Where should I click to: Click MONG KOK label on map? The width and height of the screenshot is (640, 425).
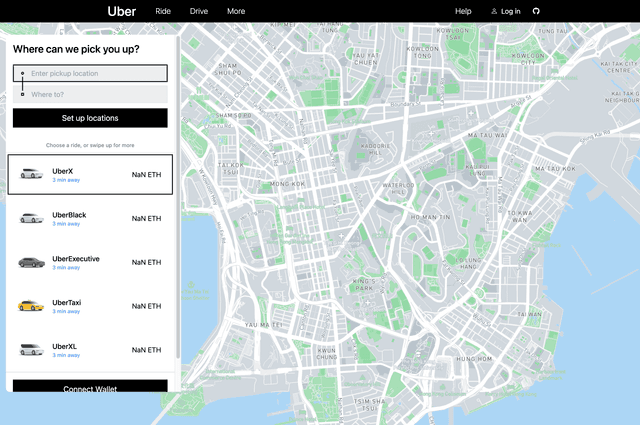[x=287, y=184]
